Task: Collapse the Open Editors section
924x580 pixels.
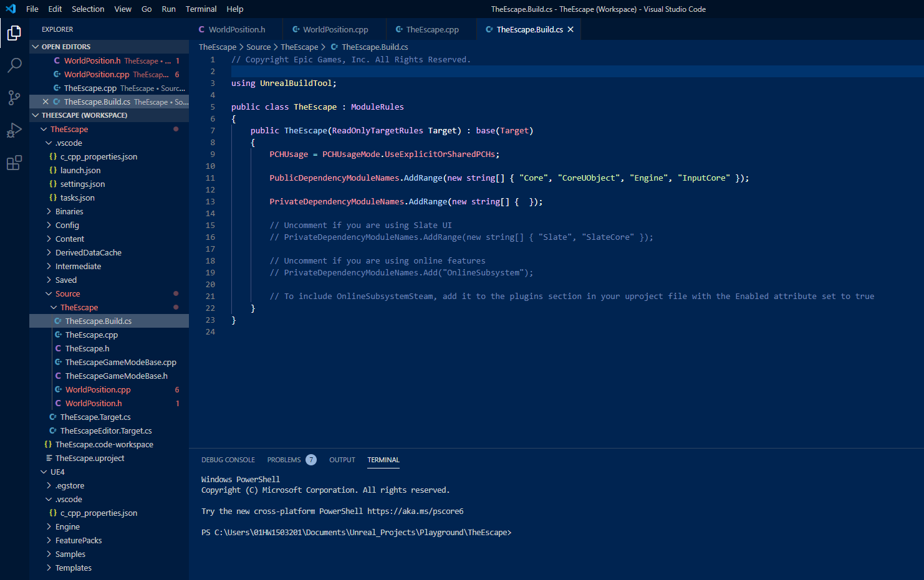Action: click(x=36, y=46)
